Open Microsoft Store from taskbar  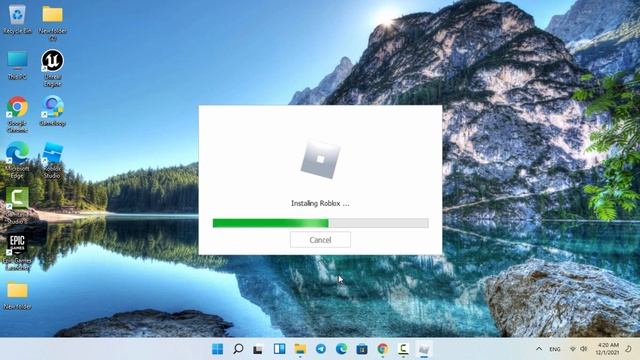[x=362, y=349]
